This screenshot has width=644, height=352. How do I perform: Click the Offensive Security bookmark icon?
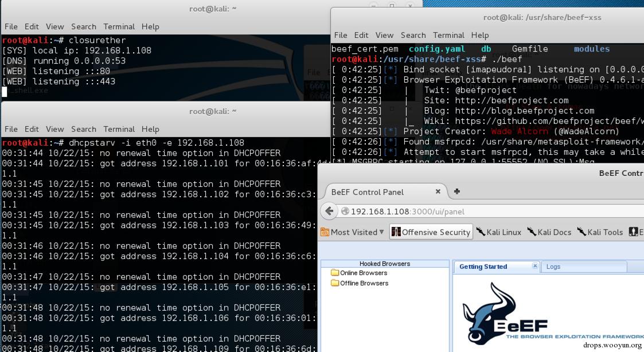(x=396, y=232)
